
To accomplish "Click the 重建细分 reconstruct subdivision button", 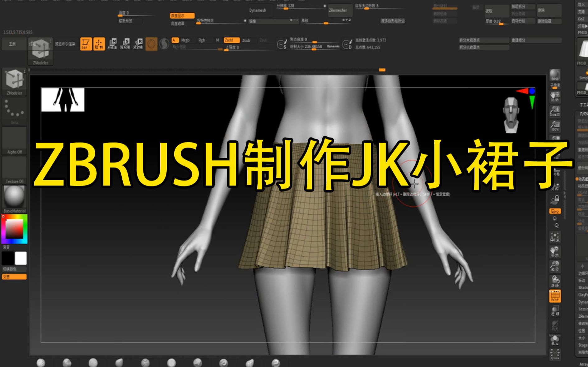I will (536, 40).
